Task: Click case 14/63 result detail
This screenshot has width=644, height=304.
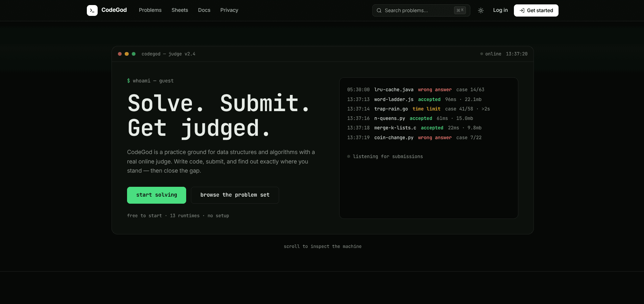Action: 470,90
